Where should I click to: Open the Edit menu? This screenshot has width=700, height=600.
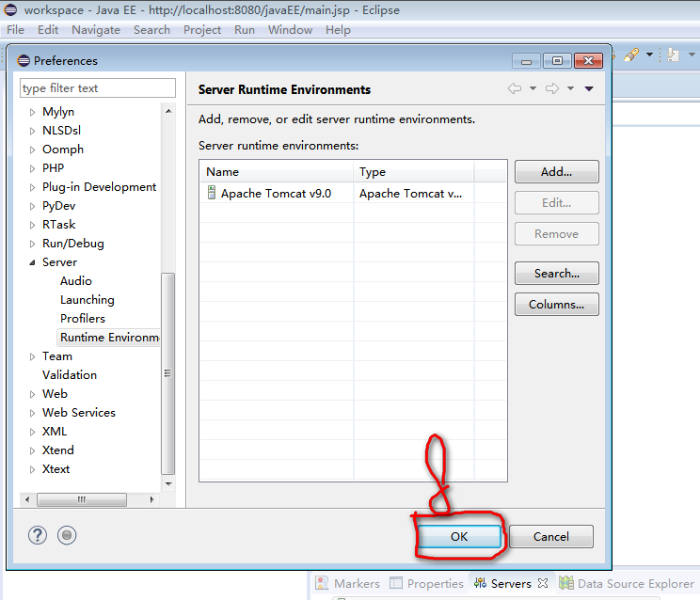48,29
